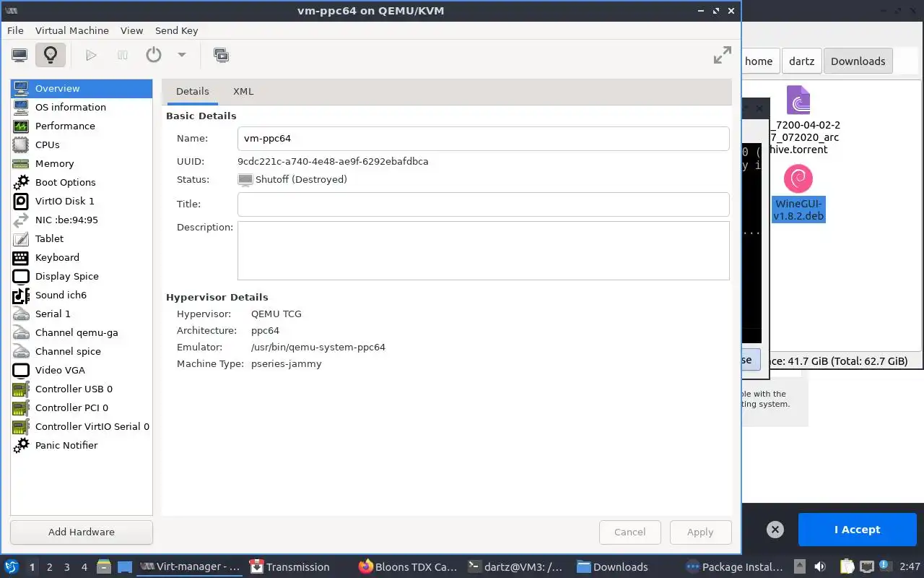Open the File menu
The image size is (924, 578).
pyautogui.click(x=15, y=30)
